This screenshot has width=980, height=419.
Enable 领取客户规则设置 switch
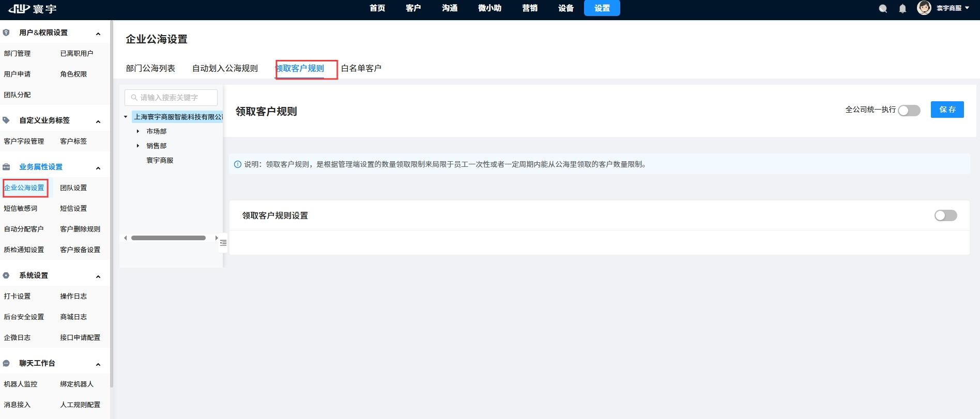(946, 215)
